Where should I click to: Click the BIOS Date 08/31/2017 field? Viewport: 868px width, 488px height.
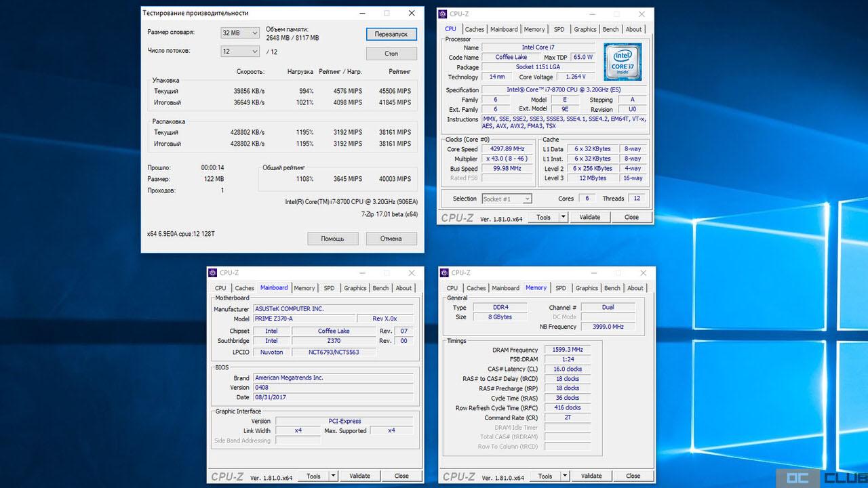pyautogui.click(x=334, y=397)
